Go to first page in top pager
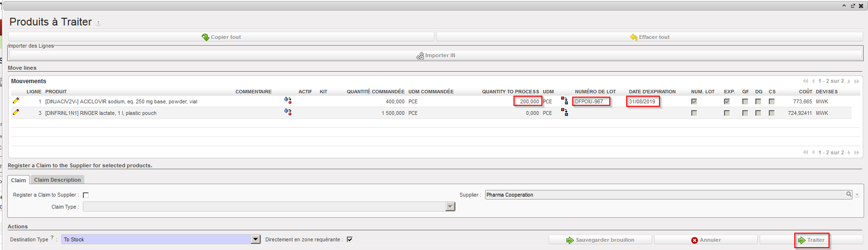Screen dimensions: 868x250 (805, 81)
